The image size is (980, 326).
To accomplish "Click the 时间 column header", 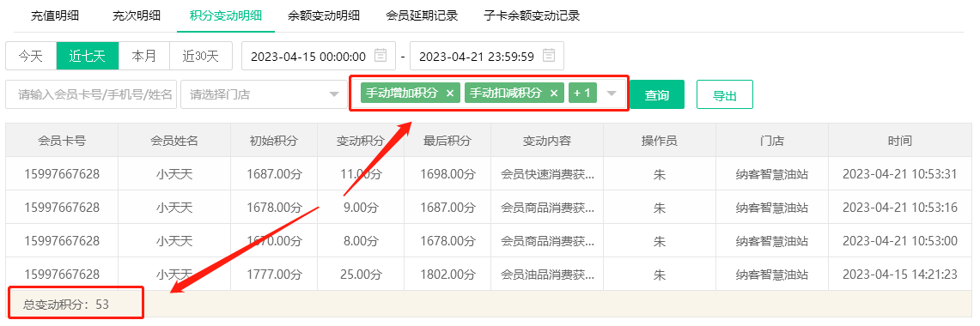I will click(900, 141).
